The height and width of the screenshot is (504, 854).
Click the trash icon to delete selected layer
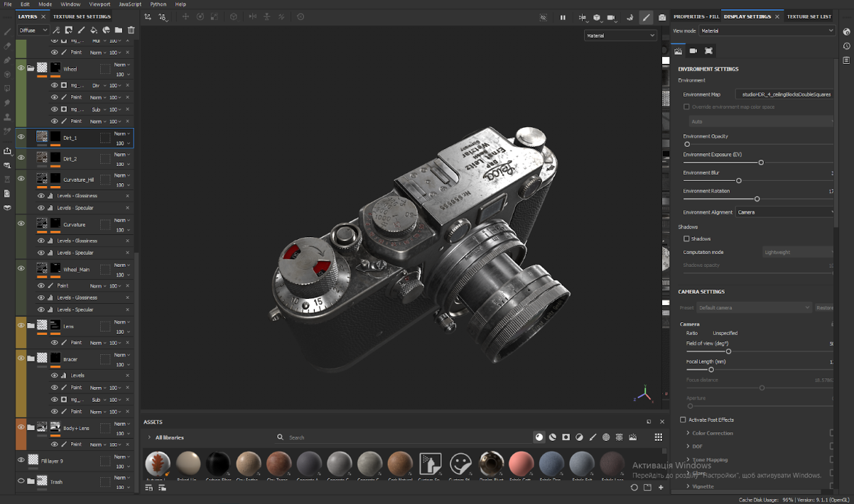pyautogui.click(x=131, y=29)
